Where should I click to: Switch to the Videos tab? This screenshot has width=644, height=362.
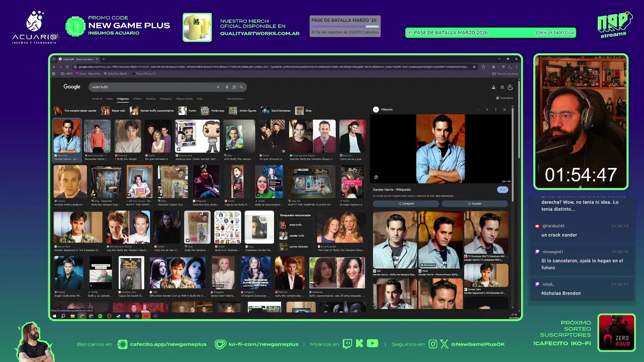pos(137,99)
